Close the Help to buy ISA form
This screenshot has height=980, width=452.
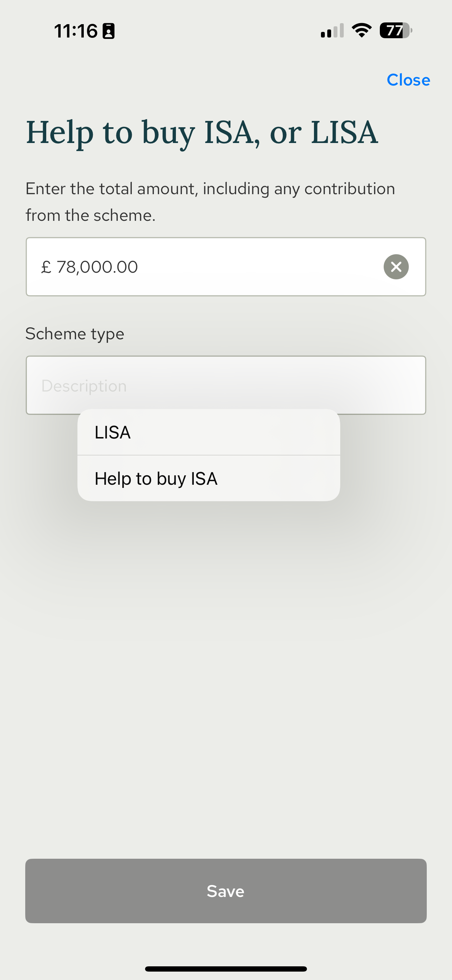click(x=408, y=80)
